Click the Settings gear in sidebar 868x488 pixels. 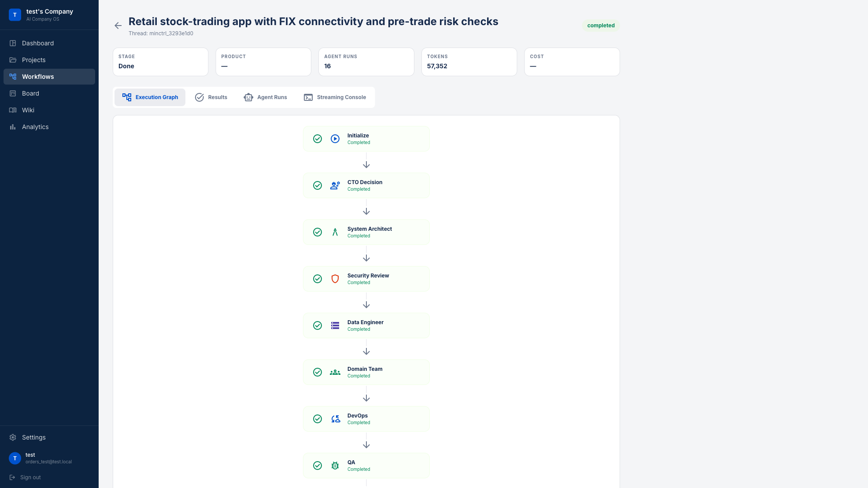coord(13,437)
